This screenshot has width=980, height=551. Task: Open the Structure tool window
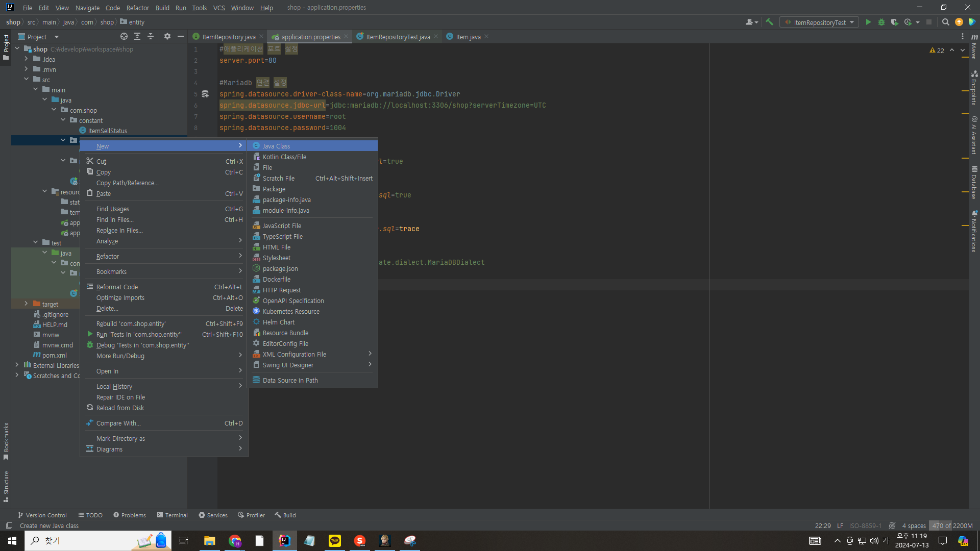6,486
